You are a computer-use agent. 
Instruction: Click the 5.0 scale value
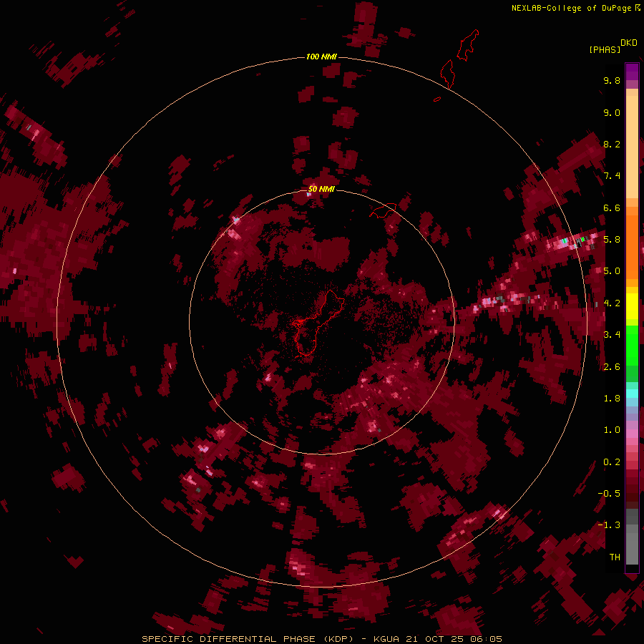tap(612, 271)
